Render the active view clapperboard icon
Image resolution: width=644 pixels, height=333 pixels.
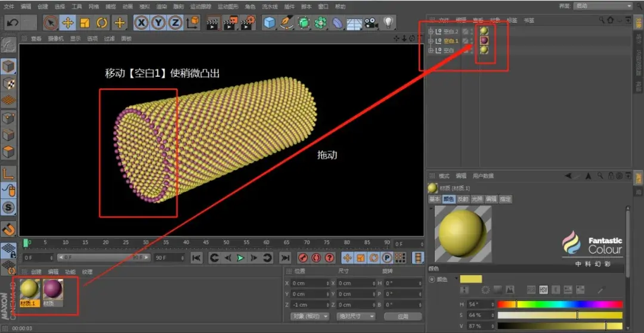click(213, 23)
